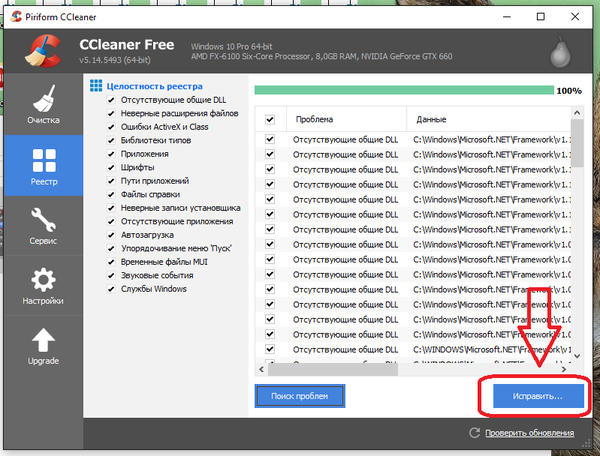Click the refresh icon beside Проверить обновления

point(475,433)
